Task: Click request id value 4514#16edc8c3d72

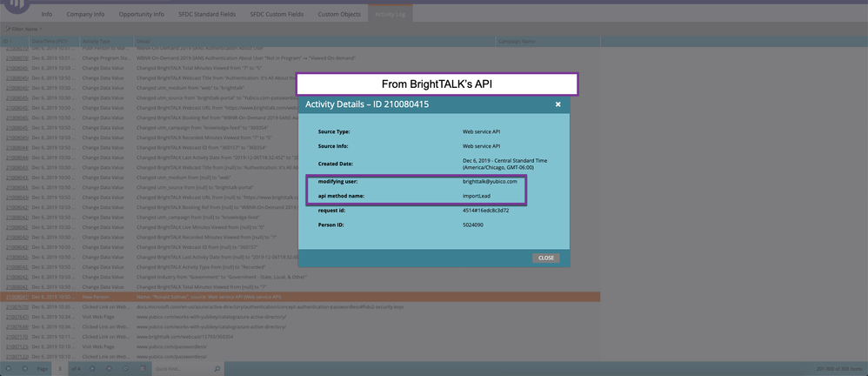Action: coord(485,211)
